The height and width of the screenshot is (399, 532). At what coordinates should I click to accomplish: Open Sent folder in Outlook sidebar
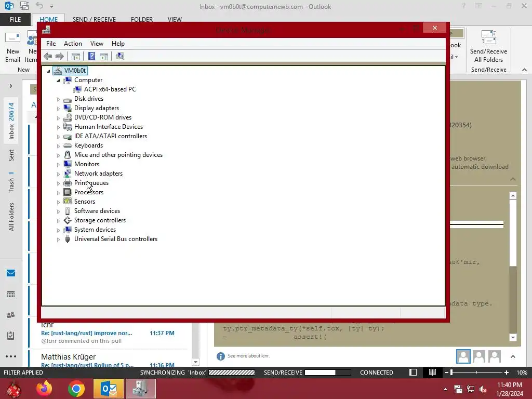click(x=11, y=155)
